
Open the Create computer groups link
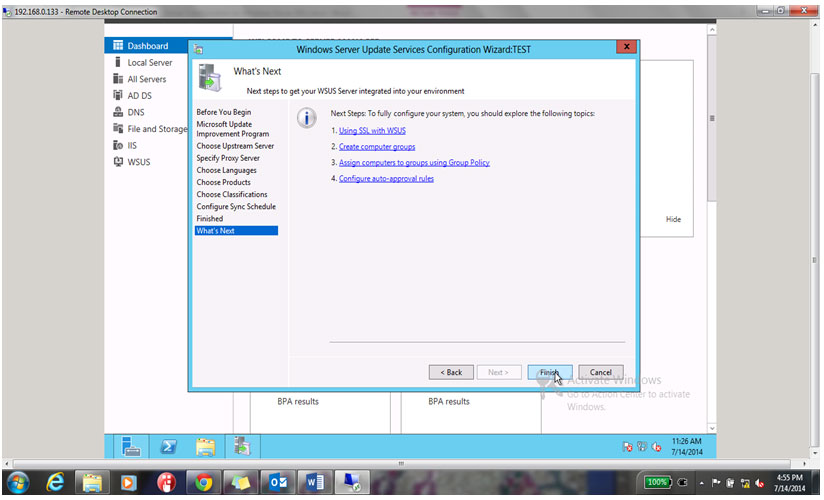[x=377, y=147]
